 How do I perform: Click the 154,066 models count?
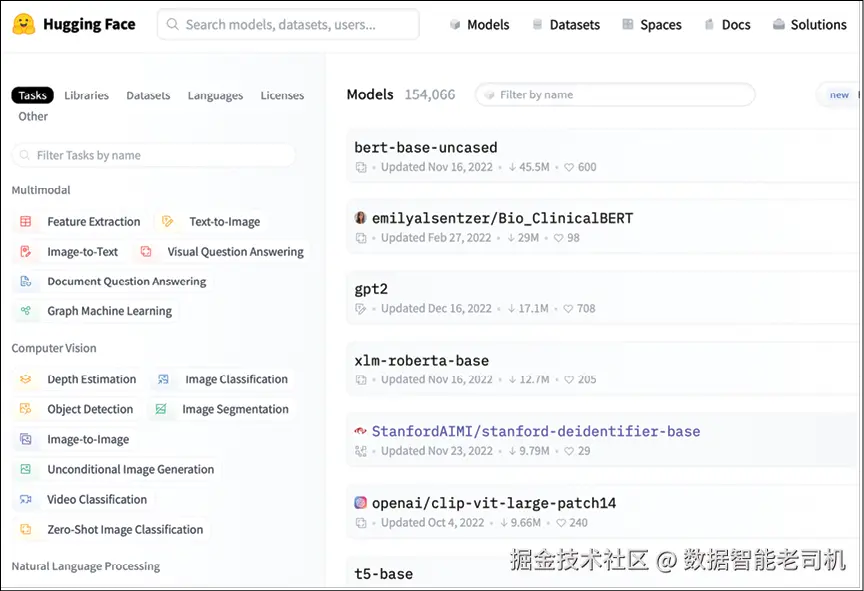tap(430, 95)
